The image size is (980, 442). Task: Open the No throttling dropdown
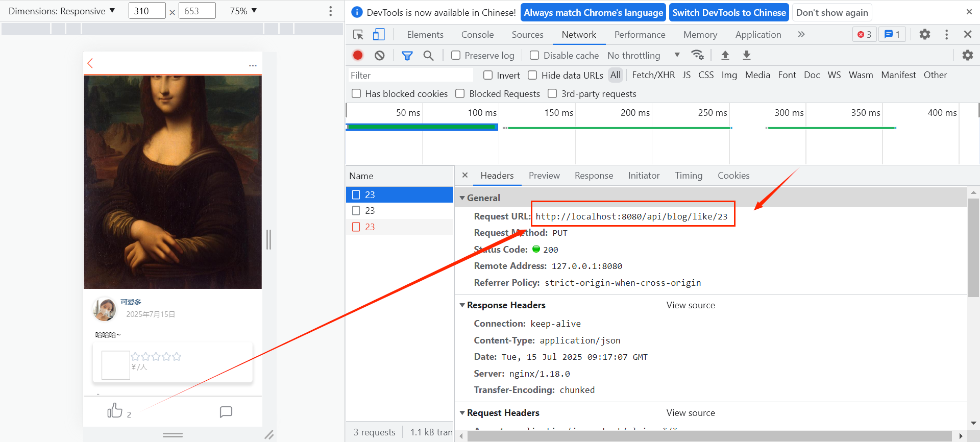click(x=644, y=55)
